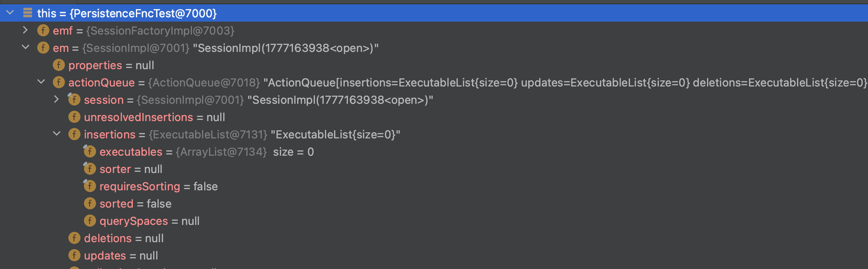Click the field icon beside deletions
Image resolution: width=868 pixels, height=269 pixels.
[x=74, y=238]
